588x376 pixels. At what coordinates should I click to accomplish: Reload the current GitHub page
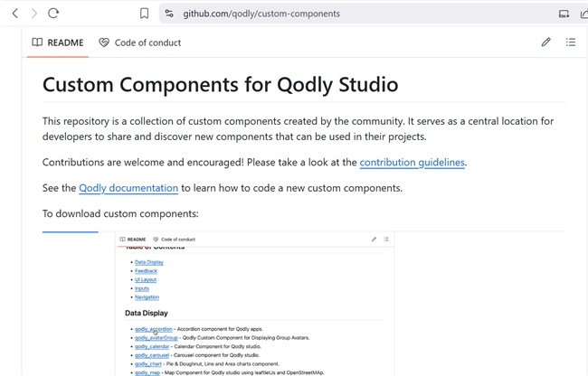pyautogui.click(x=53, y=14)
